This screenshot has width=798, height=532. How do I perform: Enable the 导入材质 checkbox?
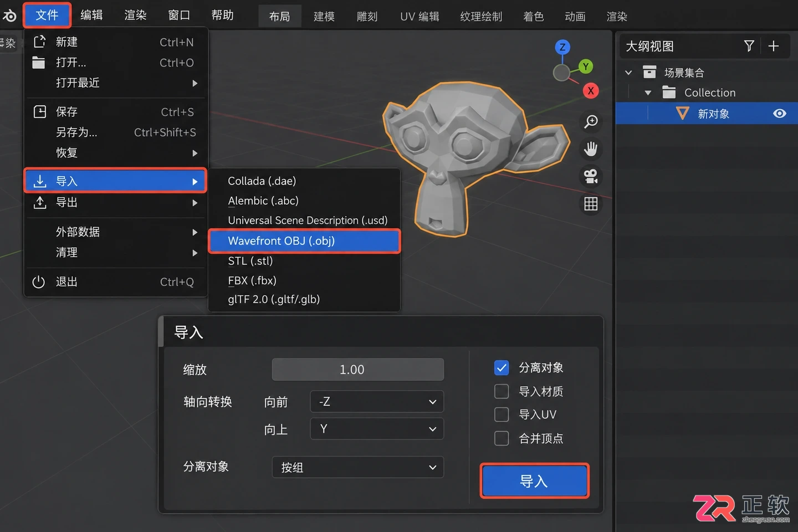[x=502, y=392]
